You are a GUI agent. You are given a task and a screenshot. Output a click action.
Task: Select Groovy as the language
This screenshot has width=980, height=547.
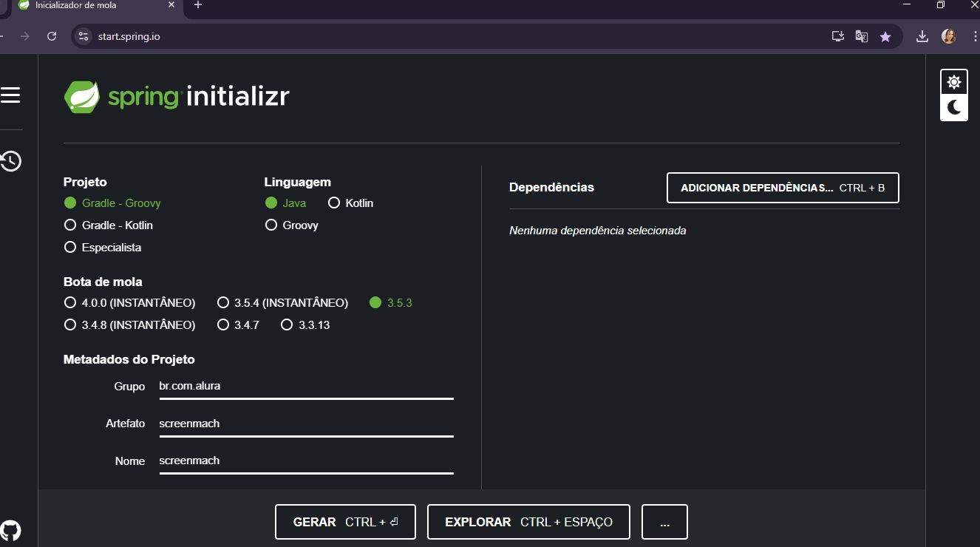[292, 225]
